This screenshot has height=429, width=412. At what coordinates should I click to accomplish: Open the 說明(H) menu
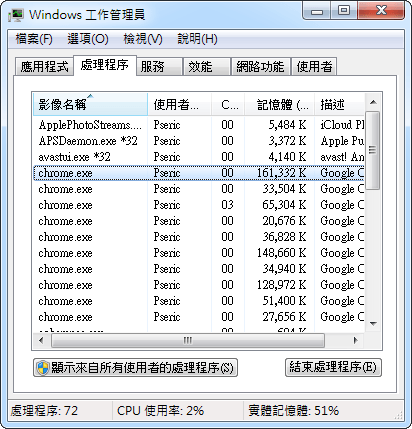(197, 39)
